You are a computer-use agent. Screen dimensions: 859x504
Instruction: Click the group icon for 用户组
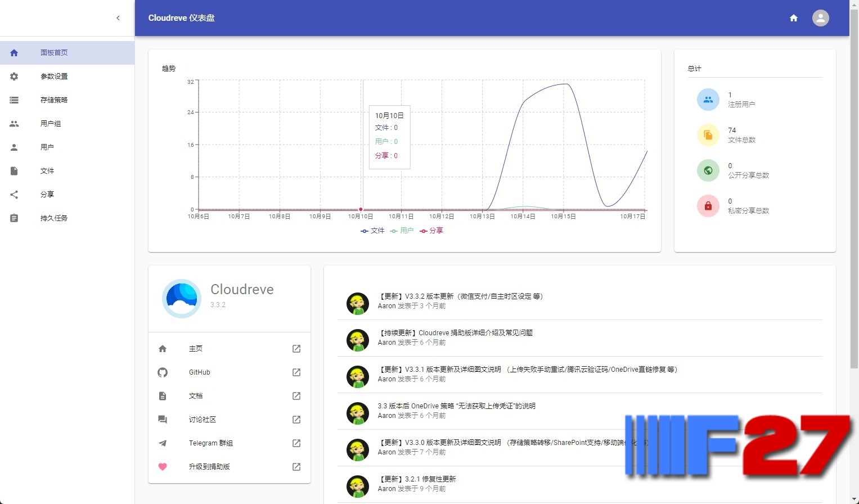pyautogui.click(x=14, y=124)
